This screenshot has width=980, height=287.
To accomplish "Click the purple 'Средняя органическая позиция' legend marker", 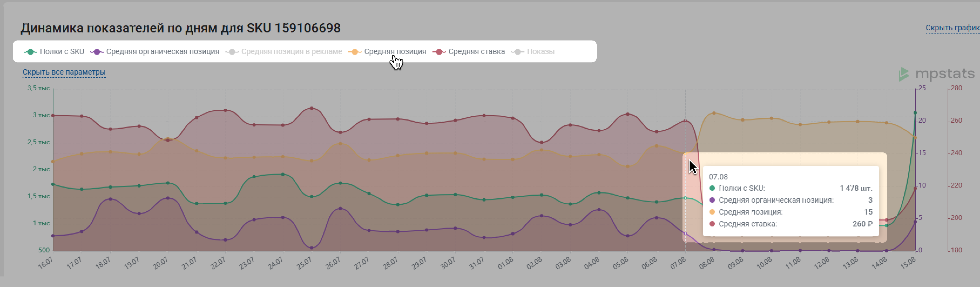I will tap(97, 52).
